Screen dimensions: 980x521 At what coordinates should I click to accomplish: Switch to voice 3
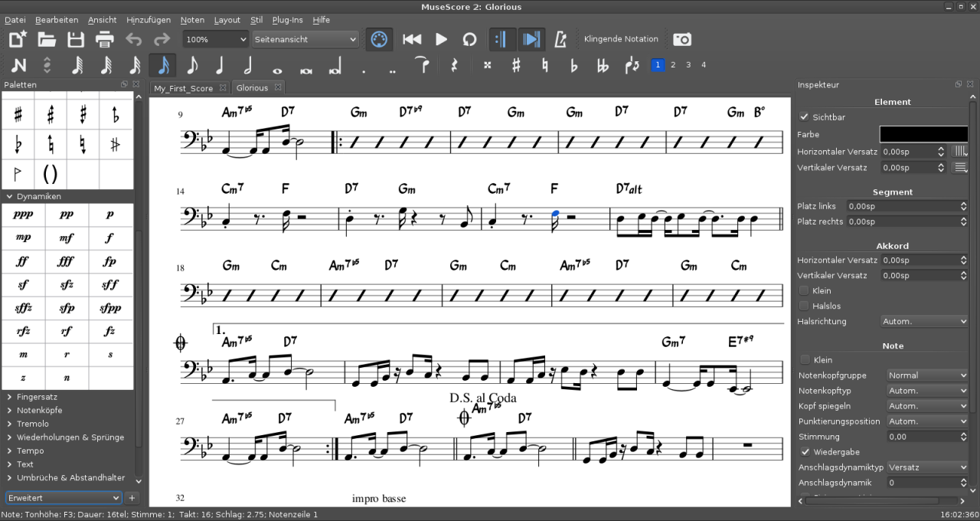pyautogui.click(x=688, y=65)
